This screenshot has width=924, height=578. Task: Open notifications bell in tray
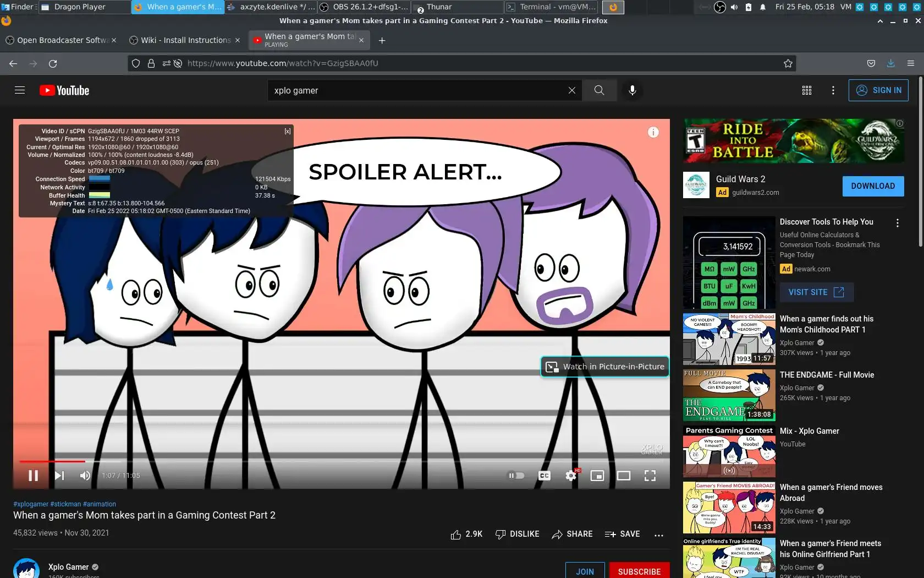(x=763, y=7)
